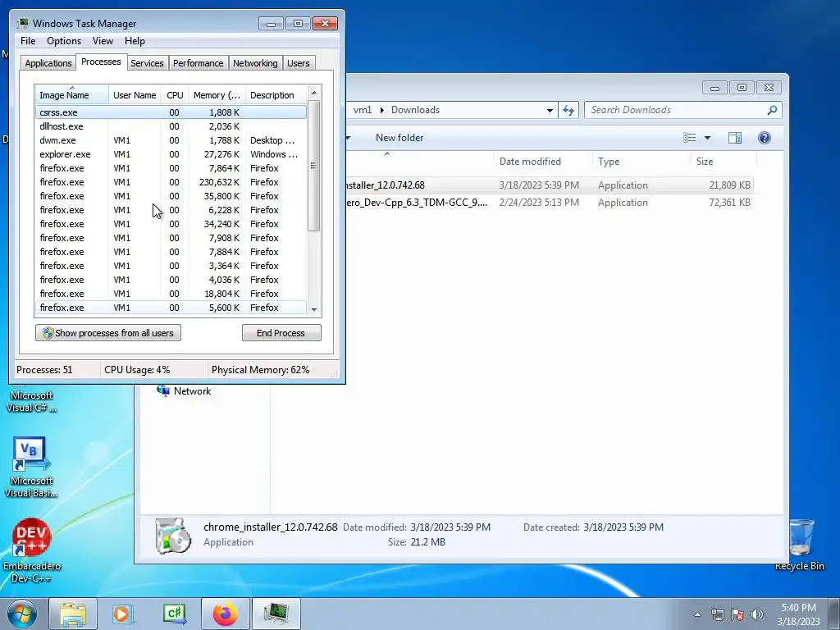Select the csrss.exe process row

pos(171,112)
